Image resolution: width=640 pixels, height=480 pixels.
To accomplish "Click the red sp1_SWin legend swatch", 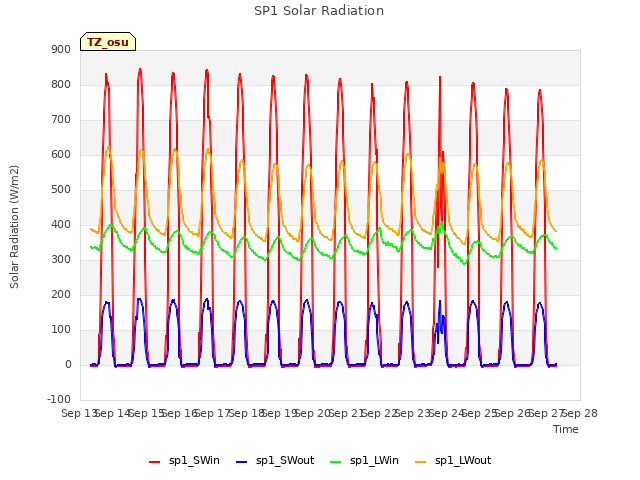I will click(x=155, y=462).
